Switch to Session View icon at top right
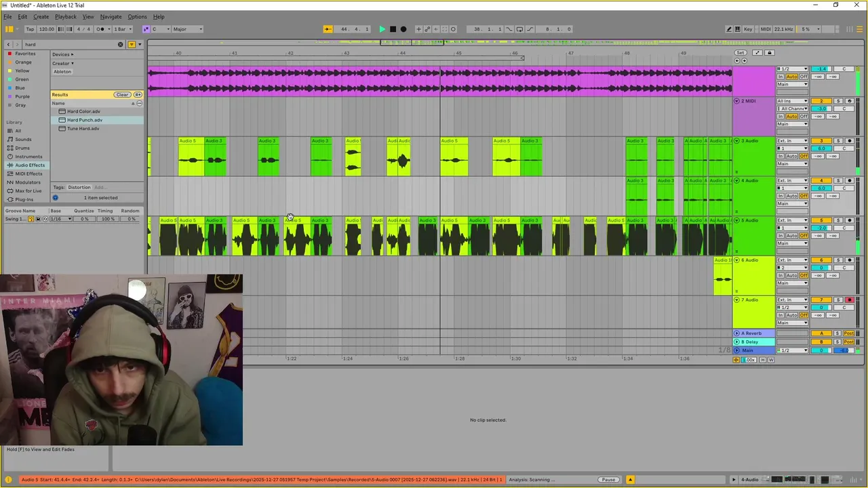This screenshot has height=488, width=868. (x=849, y=29)
